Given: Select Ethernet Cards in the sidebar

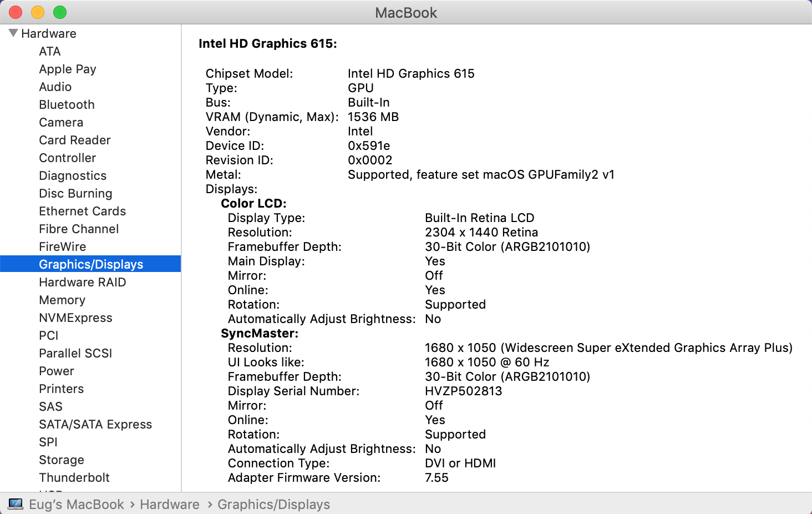Looking at the screenshot, I should click(83, 211).
